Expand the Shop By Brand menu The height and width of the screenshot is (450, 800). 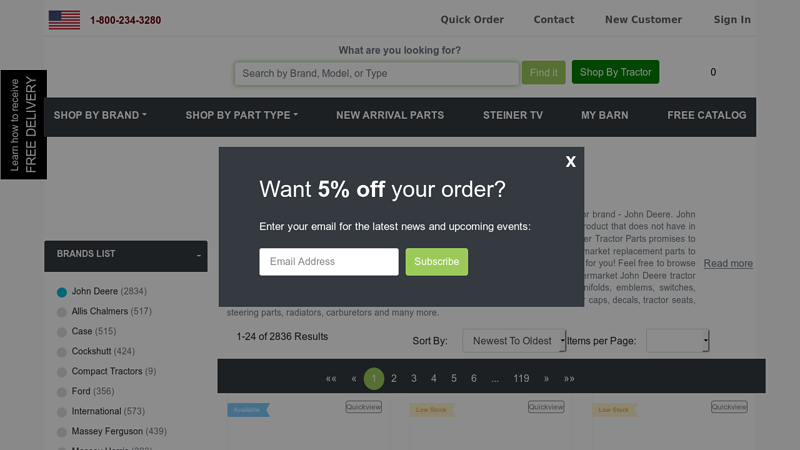(x=100, y=115)
